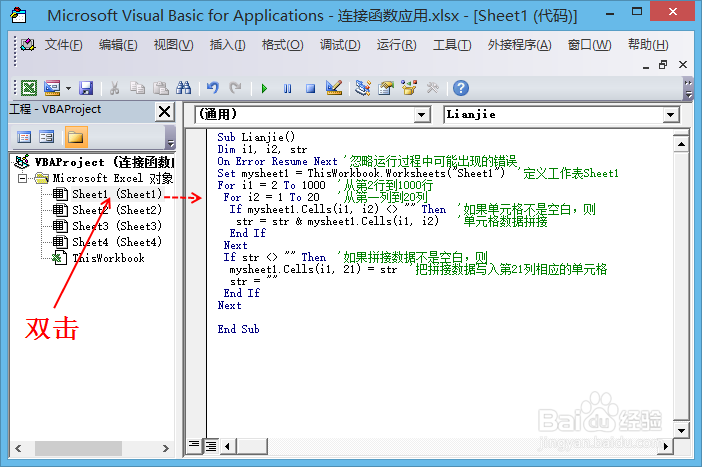Click the Insert UserForm toolbar icon
The width and height of the screenshot is (702, 467).
[x=52, y=88]
